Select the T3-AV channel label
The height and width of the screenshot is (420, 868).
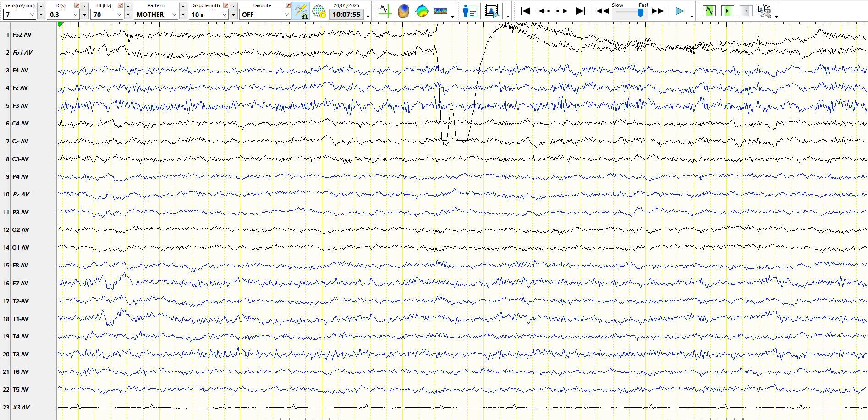coord(21,355)
